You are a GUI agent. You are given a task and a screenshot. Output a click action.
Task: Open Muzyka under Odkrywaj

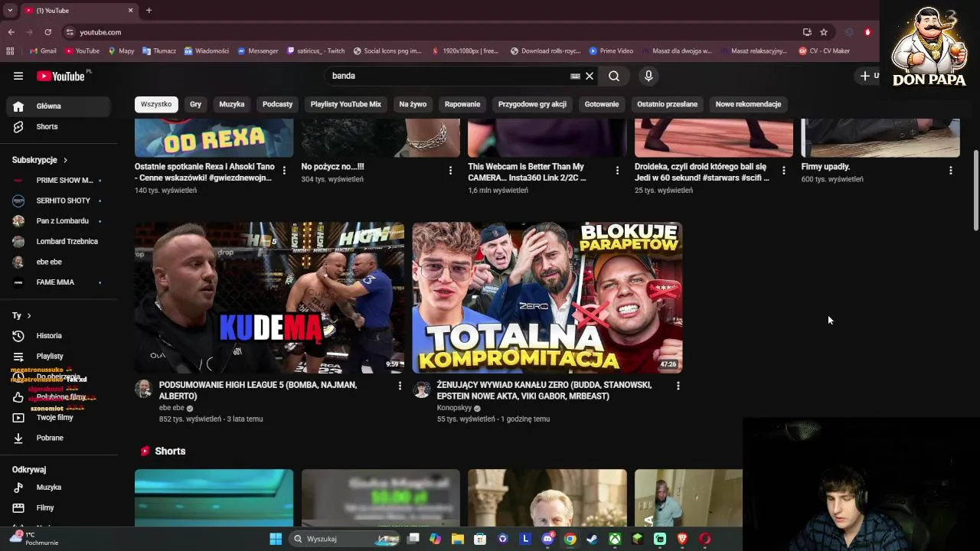[57, 487]
